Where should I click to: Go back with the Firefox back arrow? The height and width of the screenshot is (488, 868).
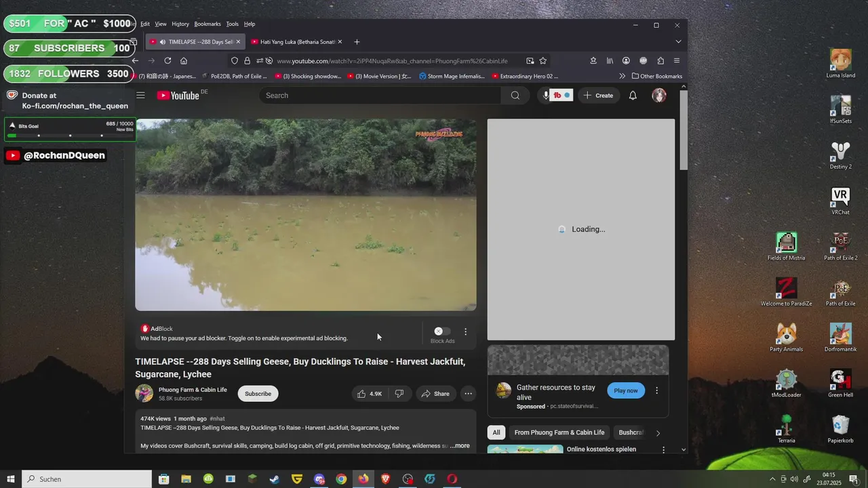(135, 60)
